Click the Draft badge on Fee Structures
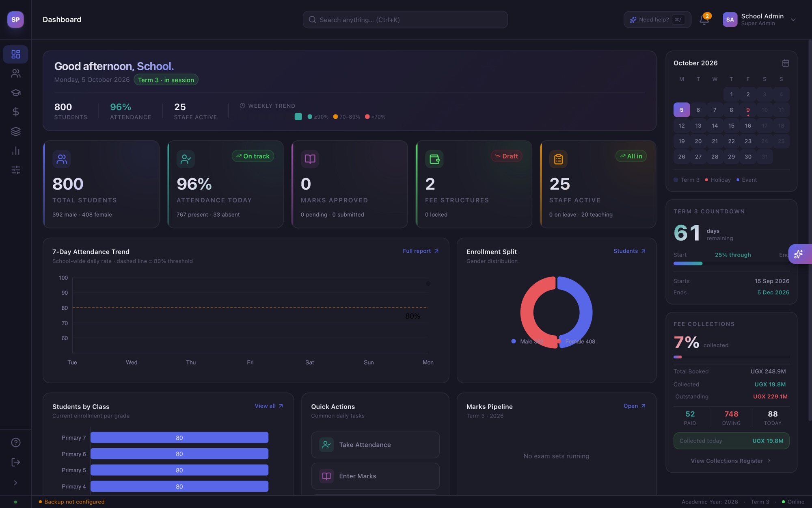This screenshot has height=508, width=812. pos(506,156)
